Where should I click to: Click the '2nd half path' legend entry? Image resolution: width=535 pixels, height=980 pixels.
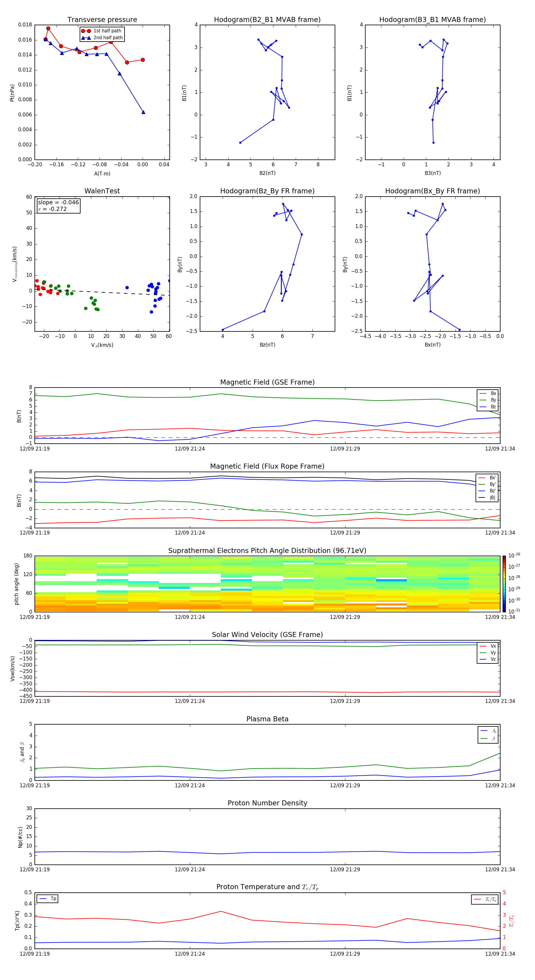click(x=102, y=38)
